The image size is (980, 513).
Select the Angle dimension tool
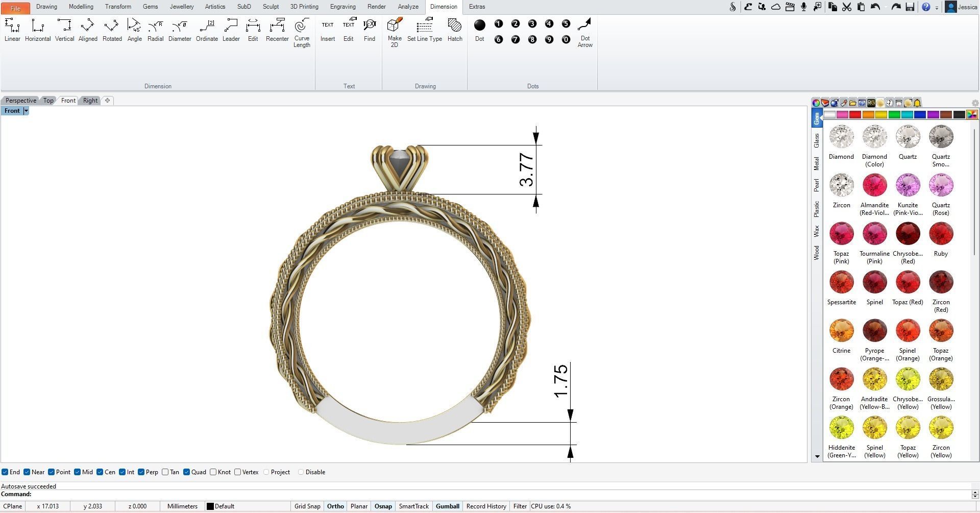click(x=134, y=30)
